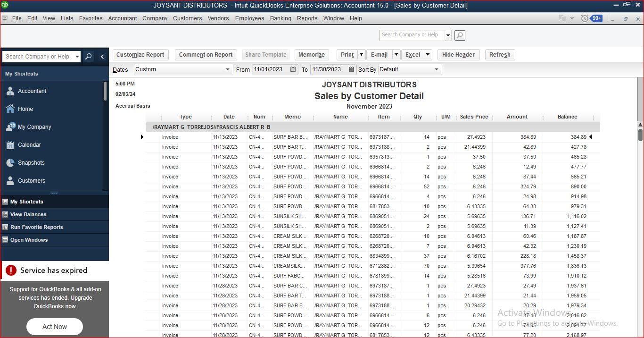This screenshot has width=644, height=338.
Task: Click the report scrollbar up arrow
Action: point(640,124)
